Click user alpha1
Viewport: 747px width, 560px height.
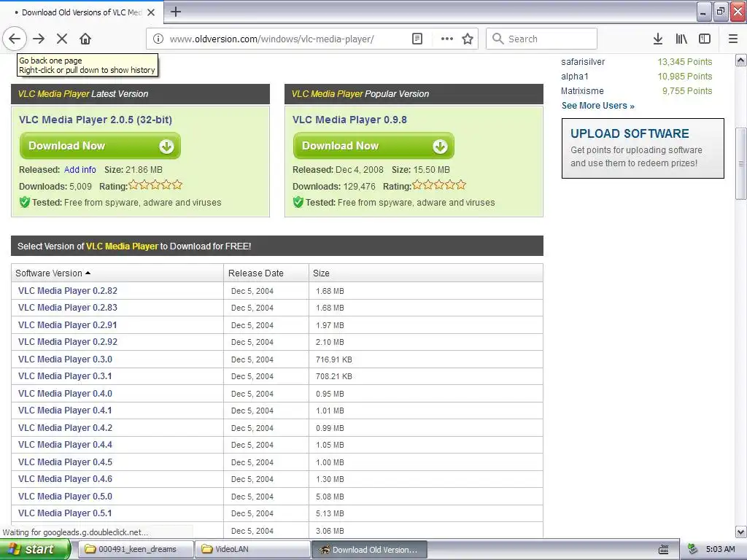(575, 76)
